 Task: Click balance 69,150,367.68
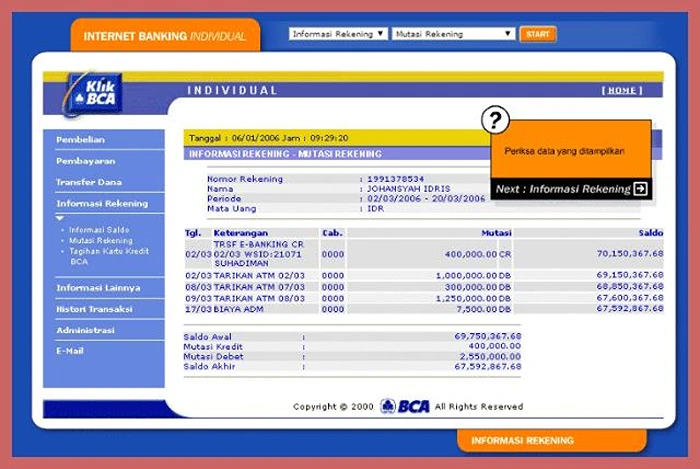click(x=630, y=275)
